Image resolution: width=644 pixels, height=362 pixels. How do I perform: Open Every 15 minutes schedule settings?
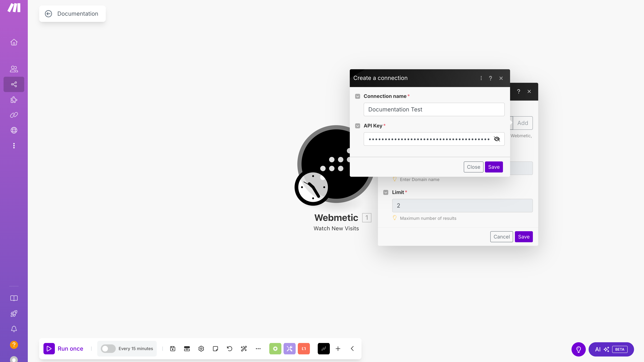[136, 348]
